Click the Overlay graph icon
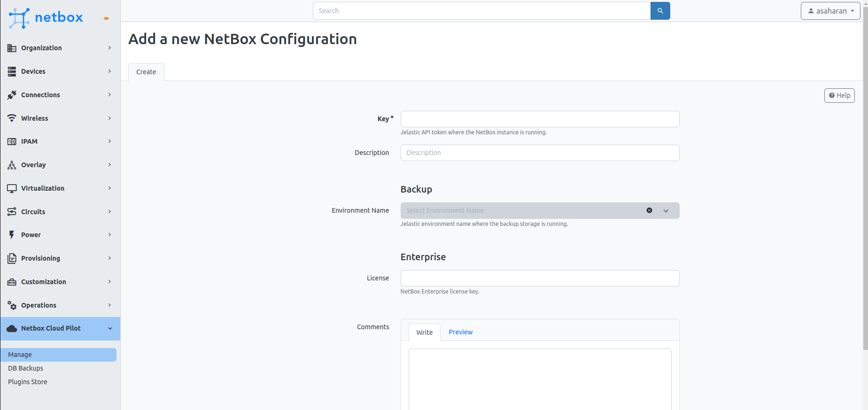Screen dimensions: 868x410 pos(12,165)
